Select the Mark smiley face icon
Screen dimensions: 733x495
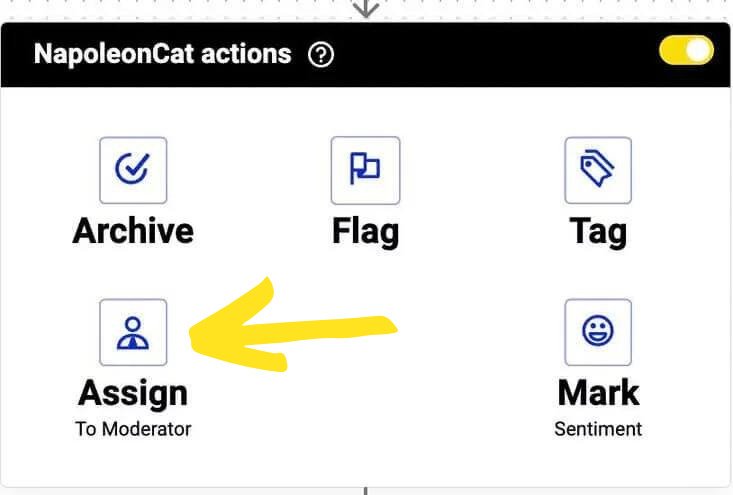coord(598,332)
